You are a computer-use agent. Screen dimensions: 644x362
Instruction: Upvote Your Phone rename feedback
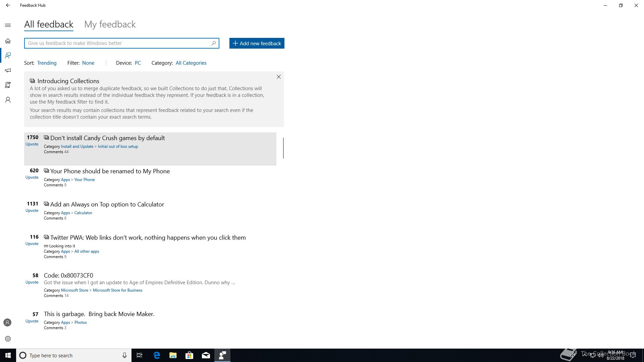click(32, 177)
